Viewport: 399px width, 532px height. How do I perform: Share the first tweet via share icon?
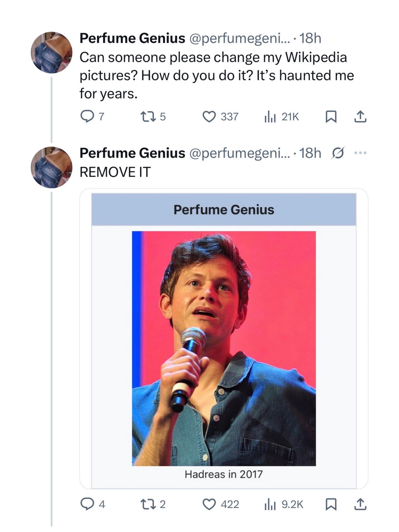tap(360, 117)
